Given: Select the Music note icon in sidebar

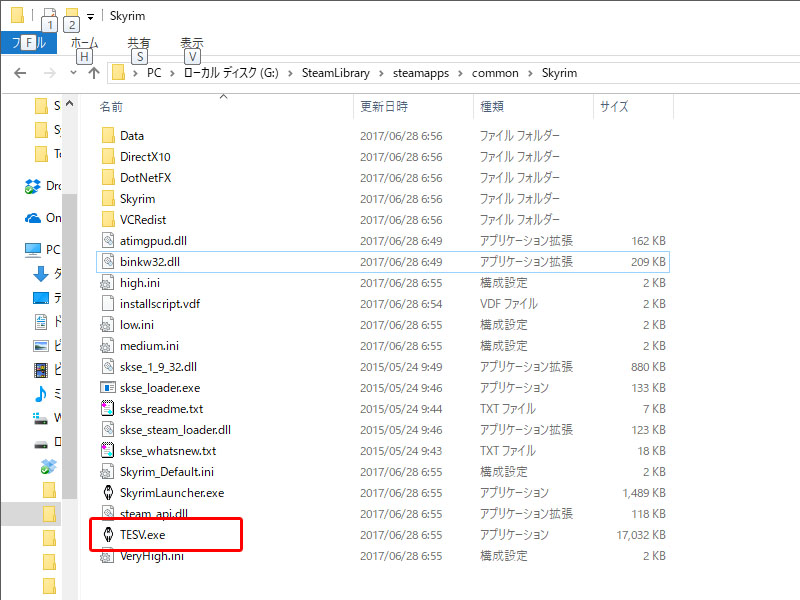Looking at the screenshot, I should pyautogui.click(x=41, y=393).
